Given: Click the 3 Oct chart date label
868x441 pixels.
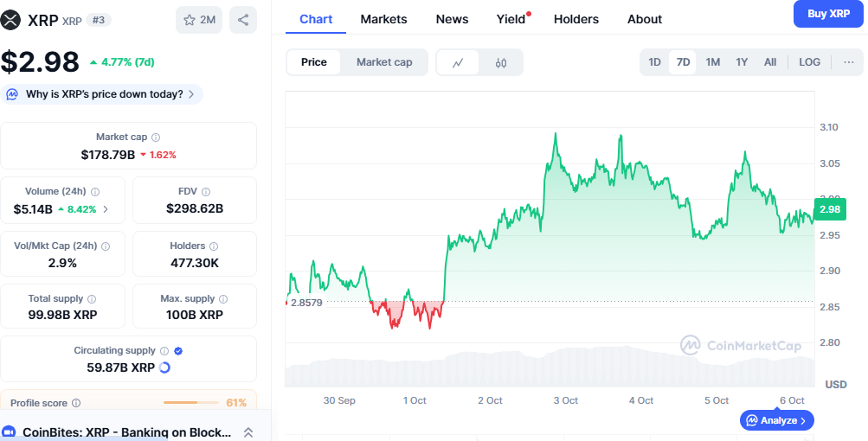Looking at the screenshot, I should [x=565, y=400].
